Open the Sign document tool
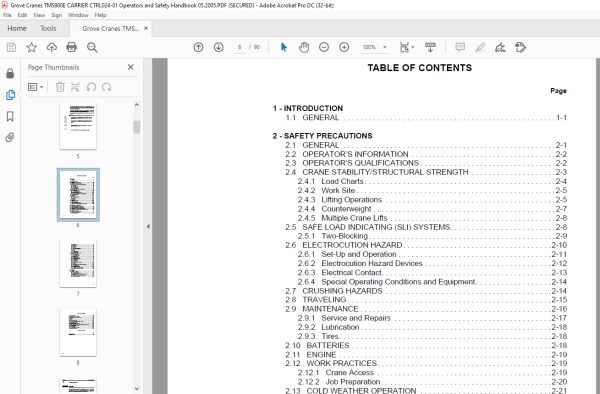 point(500,47)
